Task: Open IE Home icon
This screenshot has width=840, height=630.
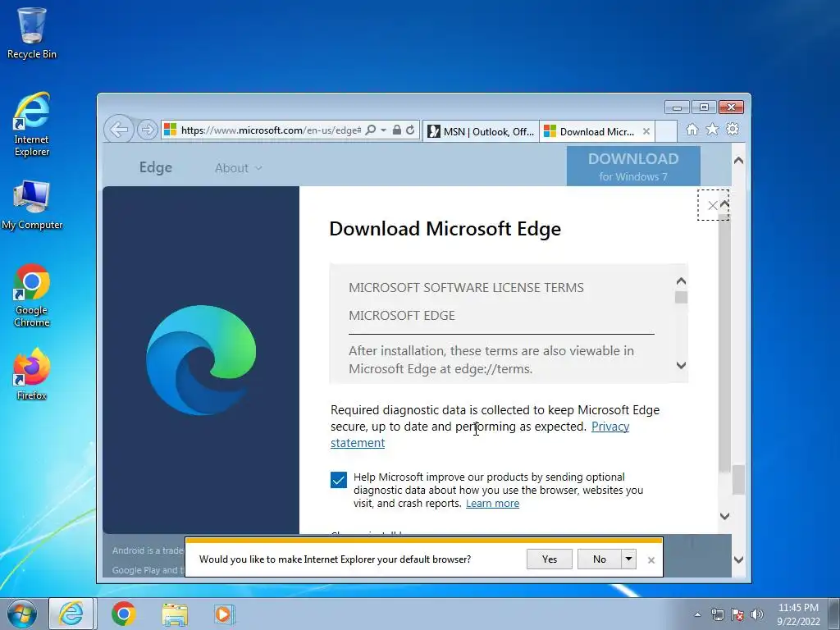Action: pos(692,129)
